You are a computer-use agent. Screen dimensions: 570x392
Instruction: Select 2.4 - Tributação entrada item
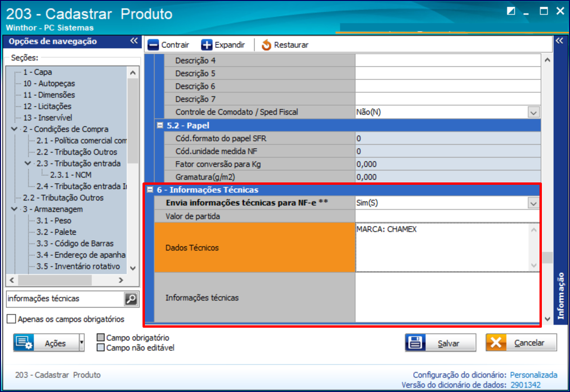click(x=81, y=186)
